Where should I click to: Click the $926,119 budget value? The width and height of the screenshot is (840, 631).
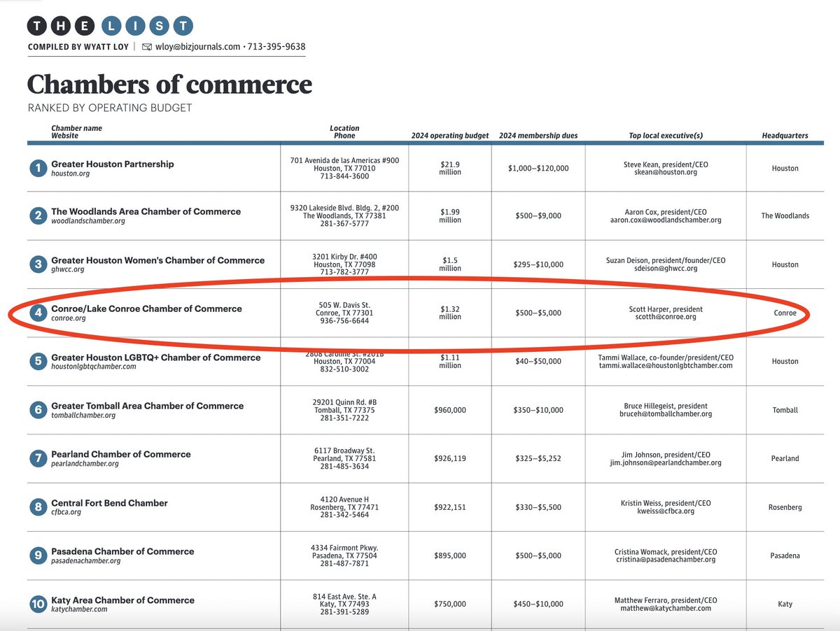point(450,459)
